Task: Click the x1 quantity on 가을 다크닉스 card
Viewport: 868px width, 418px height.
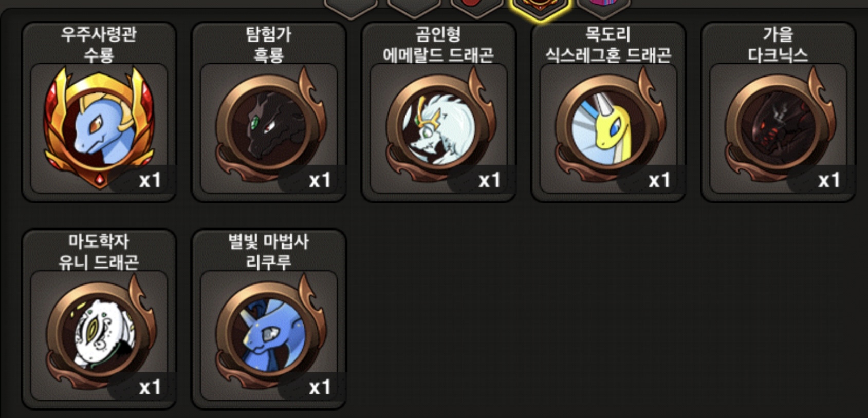Action: point(829,180)
